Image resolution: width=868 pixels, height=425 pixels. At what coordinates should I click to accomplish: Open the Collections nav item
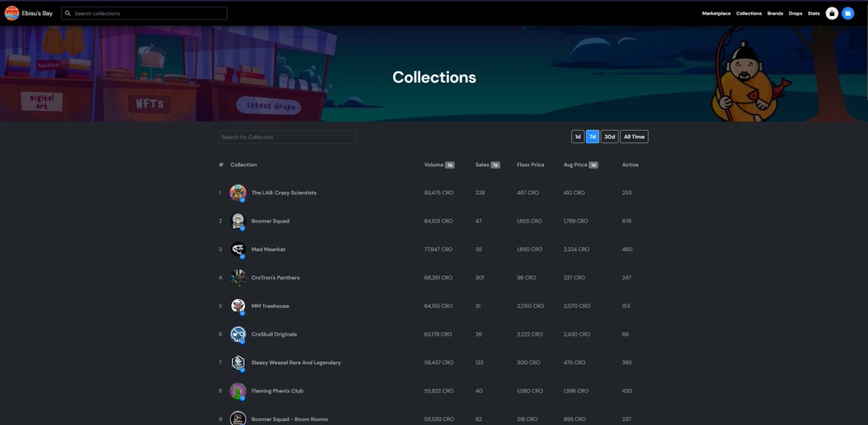tap(749, 13)
